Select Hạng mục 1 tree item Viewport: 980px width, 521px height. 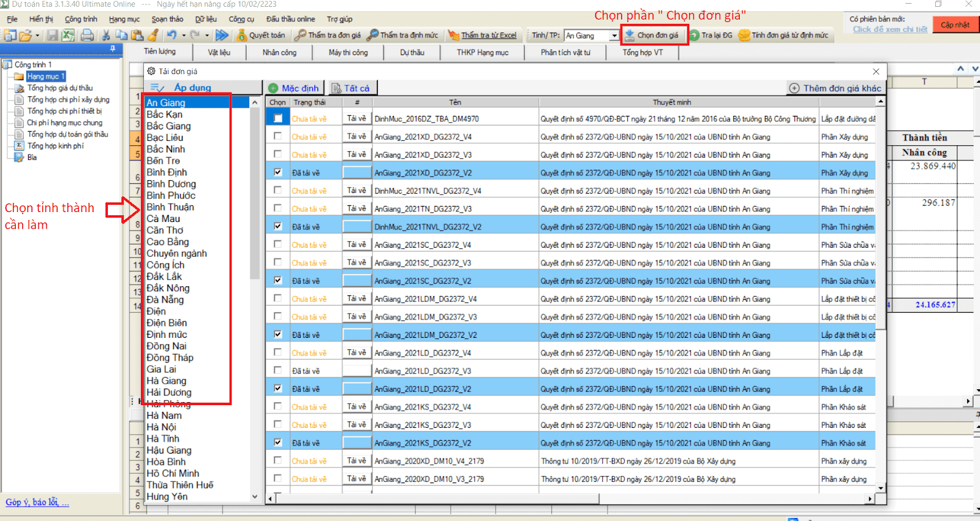click(45, 76)
